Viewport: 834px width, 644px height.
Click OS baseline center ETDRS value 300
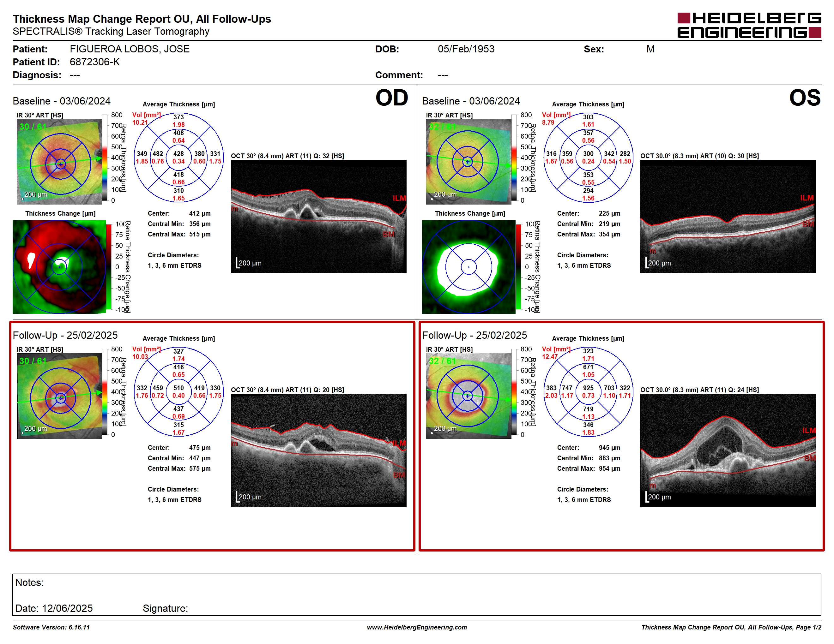pyautogui.click(x=588, y=154)
